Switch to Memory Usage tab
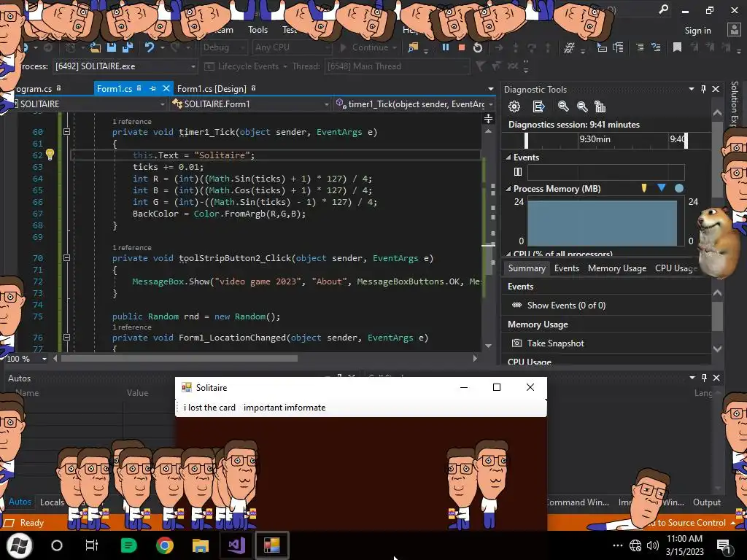The width and height of the screenshot is (747, 560). [617, 268]
